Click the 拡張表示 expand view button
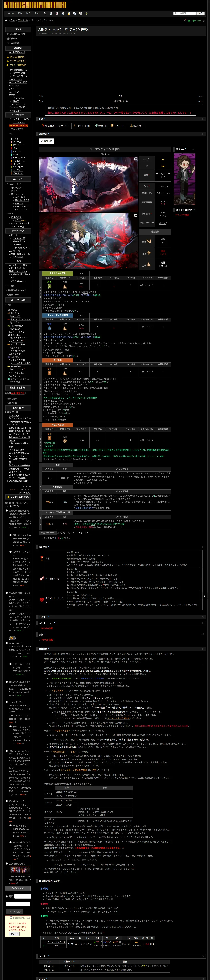Screen dimensions: 210x980 click(x=46, y=141)
